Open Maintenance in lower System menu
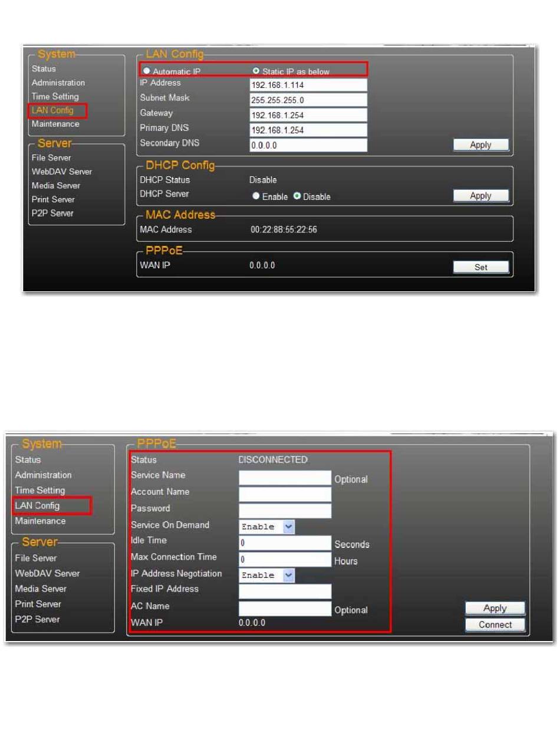The image size is (560, 736). coord(41,521)
